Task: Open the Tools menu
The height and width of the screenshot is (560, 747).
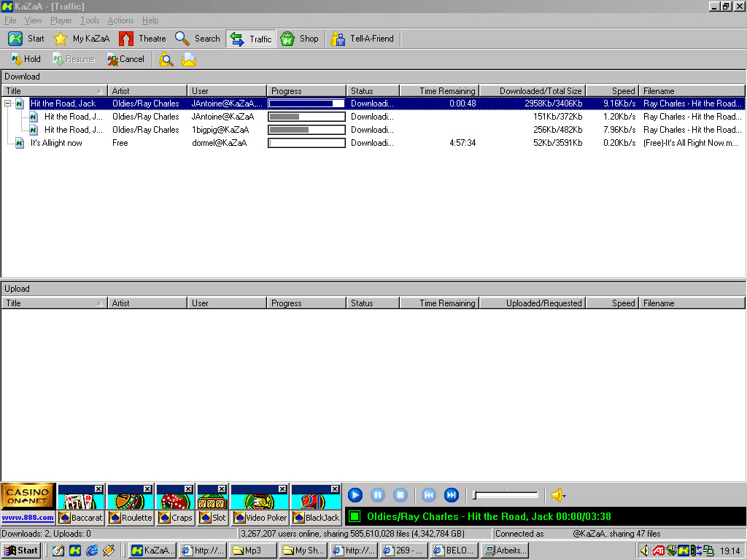Action: click(x=90, y=20)
